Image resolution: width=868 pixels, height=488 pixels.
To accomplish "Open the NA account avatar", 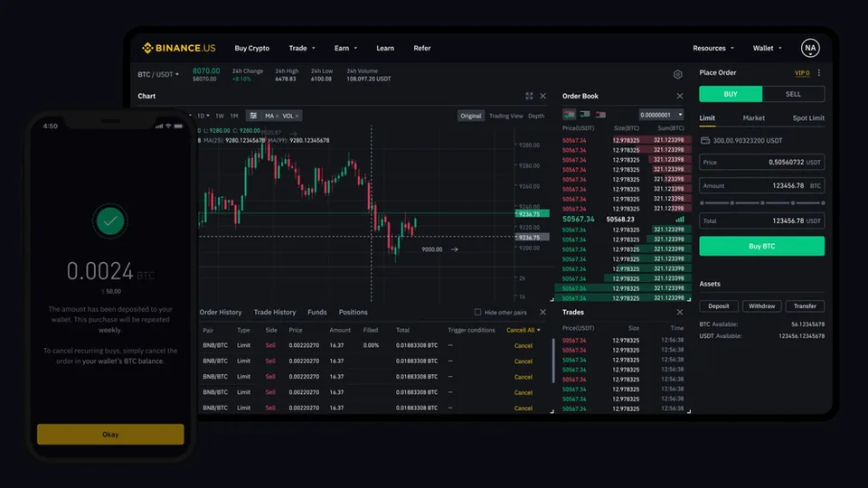I will [x=810, y=48].
